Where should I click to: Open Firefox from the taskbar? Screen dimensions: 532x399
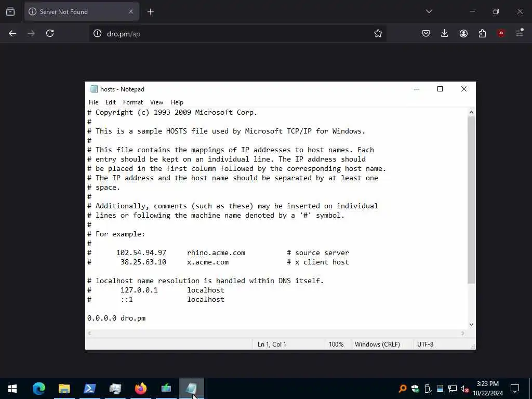point(140,389)
